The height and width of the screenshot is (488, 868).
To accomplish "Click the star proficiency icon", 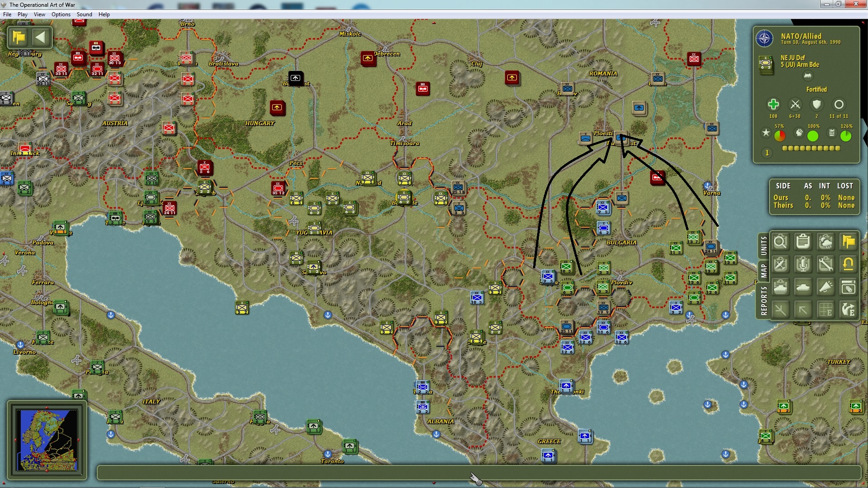I will point(765,132).
